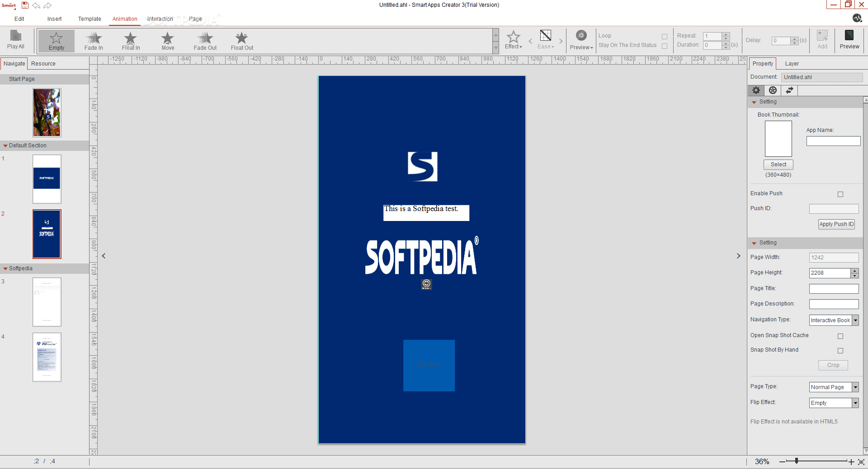This screenshot has width=868, height=470.
Task: Click the Push ID input field
Action: [x=834, y=209]
